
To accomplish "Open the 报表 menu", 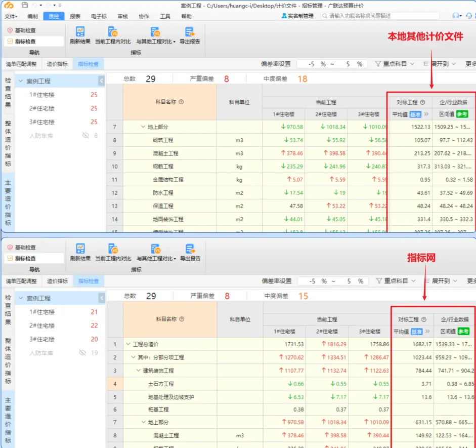I will (75, 16).
